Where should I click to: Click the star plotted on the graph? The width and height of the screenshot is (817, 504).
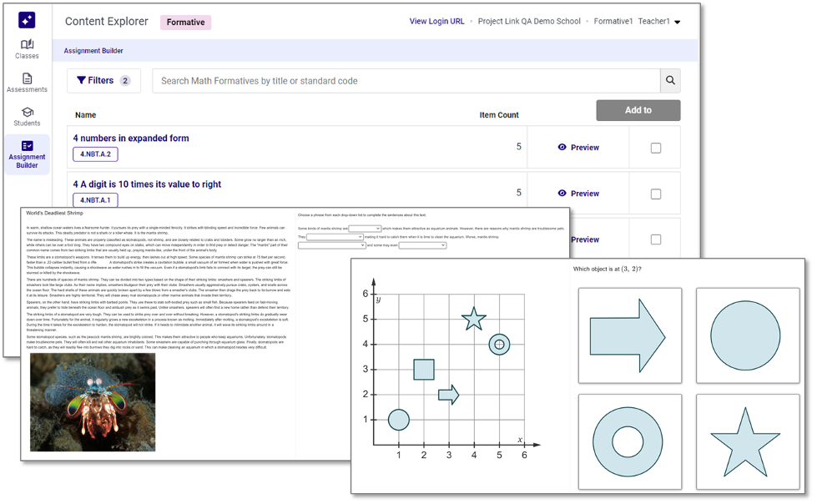click(474, 319)
